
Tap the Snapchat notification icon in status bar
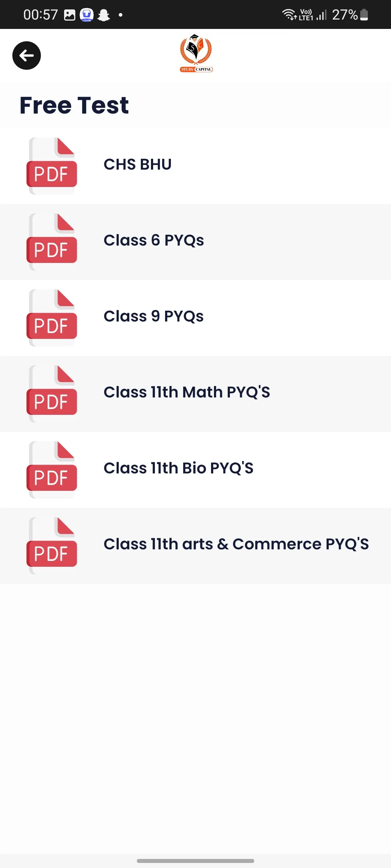(104, 15)
